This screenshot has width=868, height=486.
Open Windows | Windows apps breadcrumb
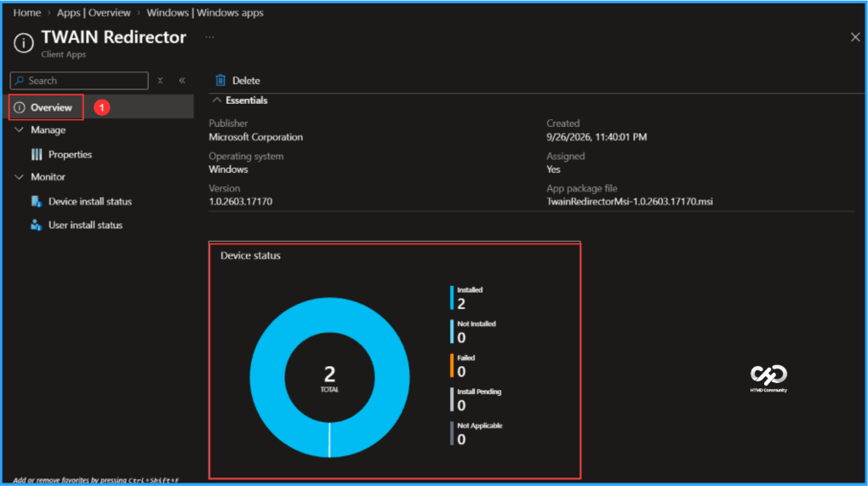(x=205, y=12)
